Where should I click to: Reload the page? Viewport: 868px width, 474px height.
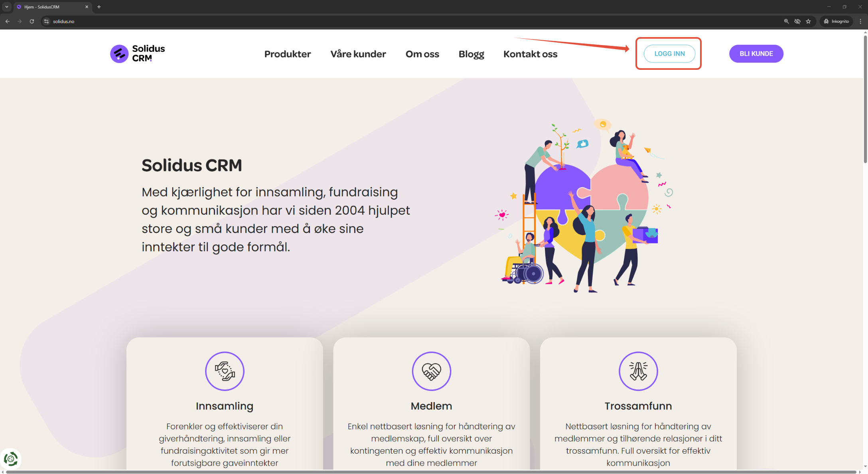[32, 22]
